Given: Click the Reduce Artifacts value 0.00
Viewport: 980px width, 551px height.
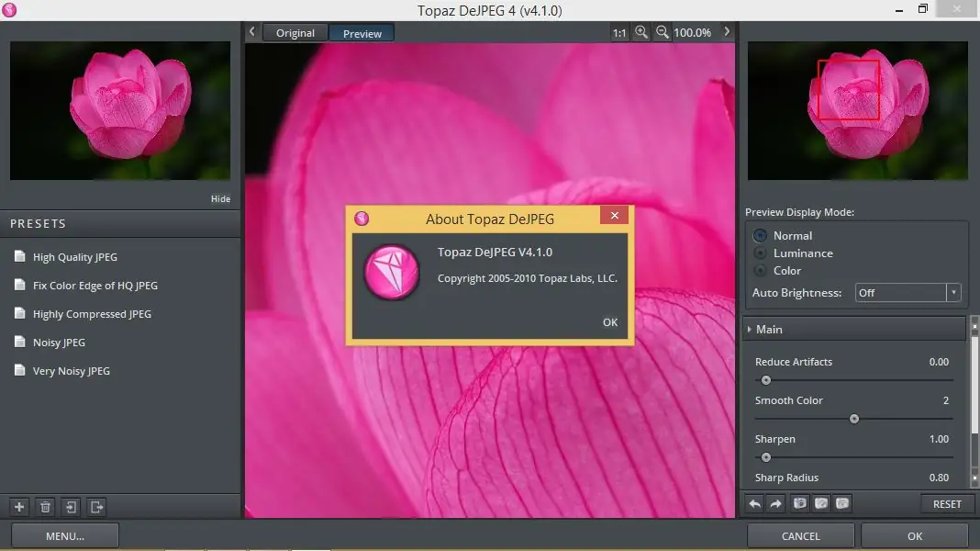Looking at the screenshot, I should pos(939,362).
